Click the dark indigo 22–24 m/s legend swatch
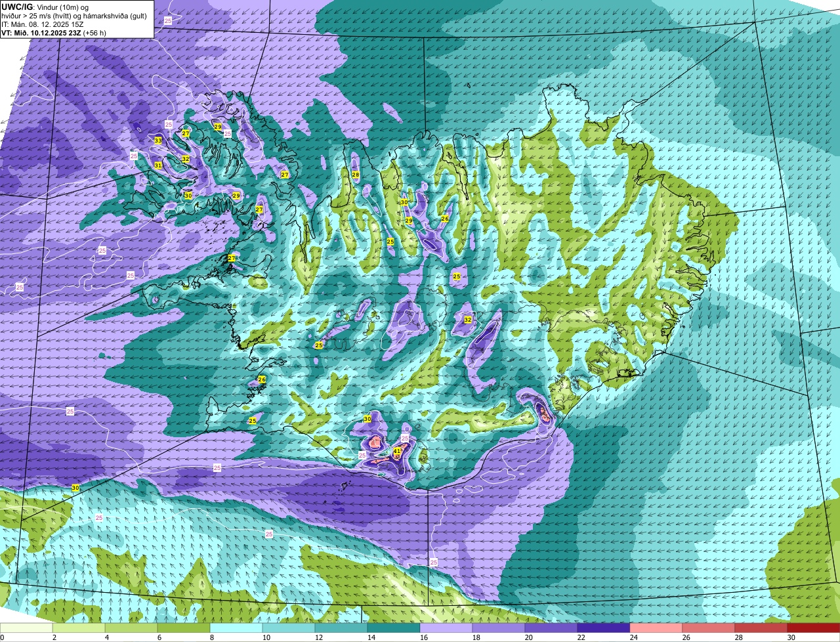Viewport: 840px width, 642px height. pos(604,628)
